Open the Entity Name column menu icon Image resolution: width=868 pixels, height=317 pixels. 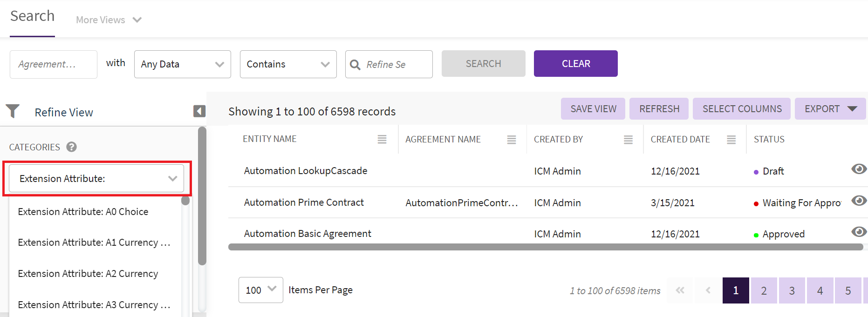tap(382, 139)
